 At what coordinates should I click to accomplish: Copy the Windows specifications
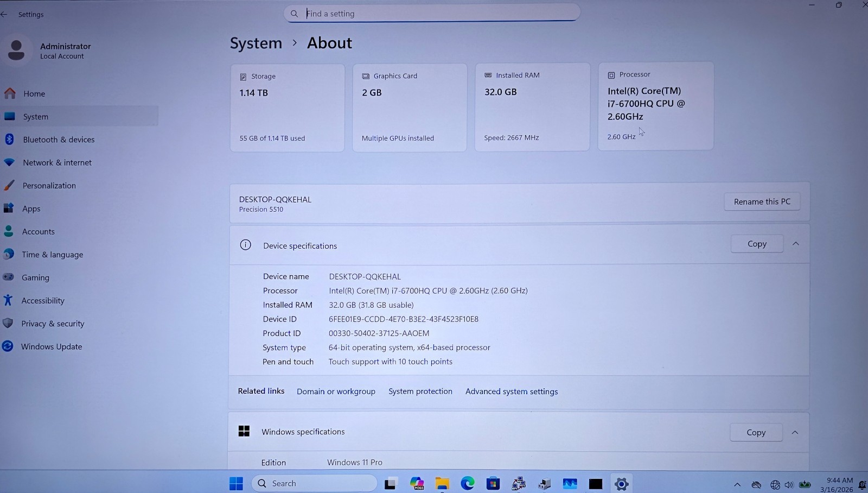pos(756,433)
